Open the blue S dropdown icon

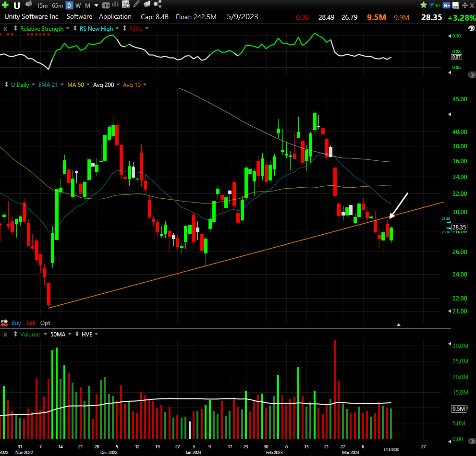[447, 5]
